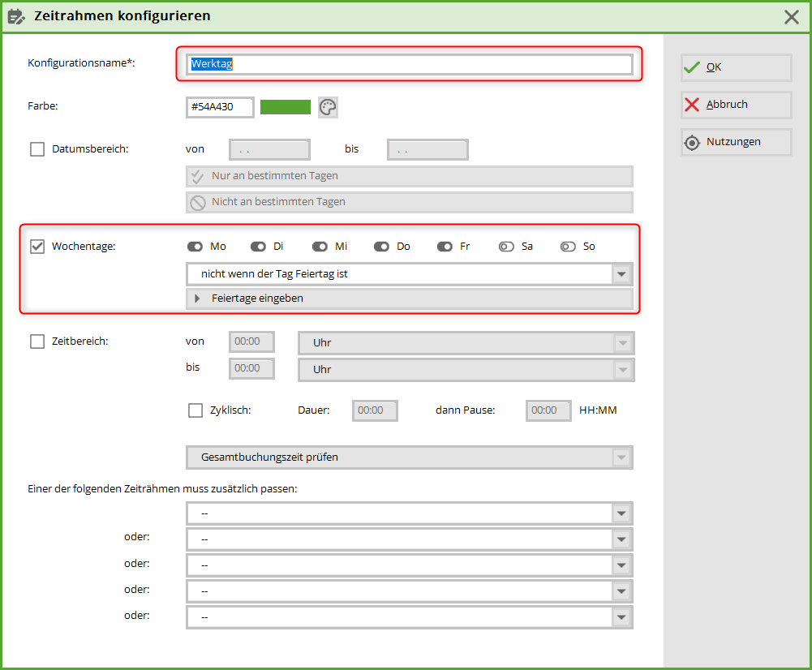Close the Zeitrahmen konfigurieren dialog

click(791, 16)
